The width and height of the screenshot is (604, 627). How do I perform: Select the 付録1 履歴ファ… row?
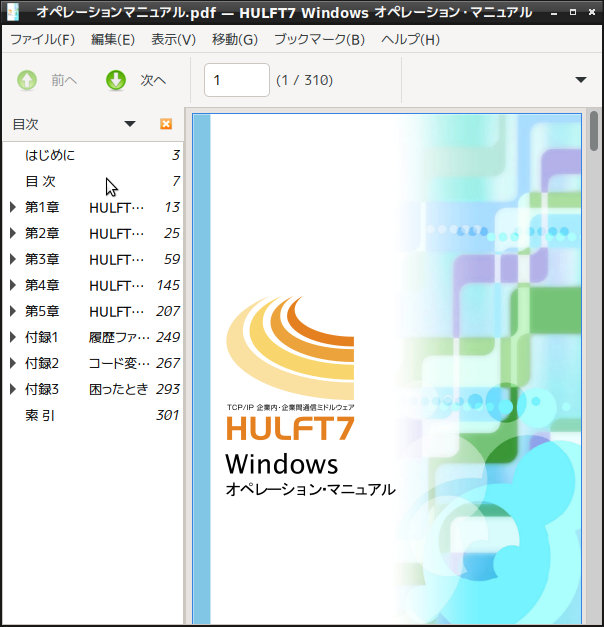point(92,337)
